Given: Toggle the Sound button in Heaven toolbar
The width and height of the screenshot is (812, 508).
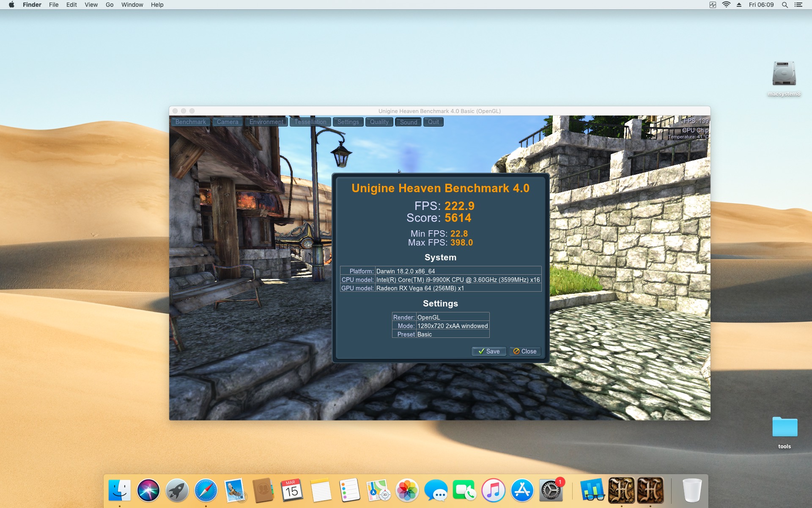Looking at the screenshot, I should [x=408, y=122].
